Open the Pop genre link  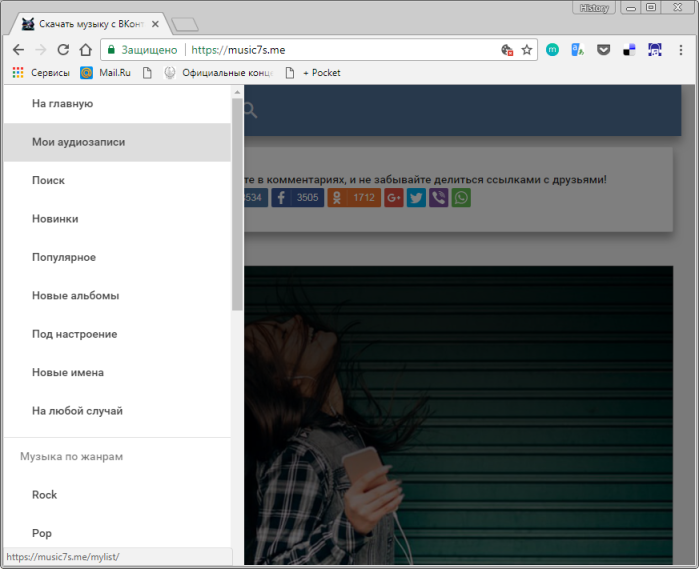(117, 533)
